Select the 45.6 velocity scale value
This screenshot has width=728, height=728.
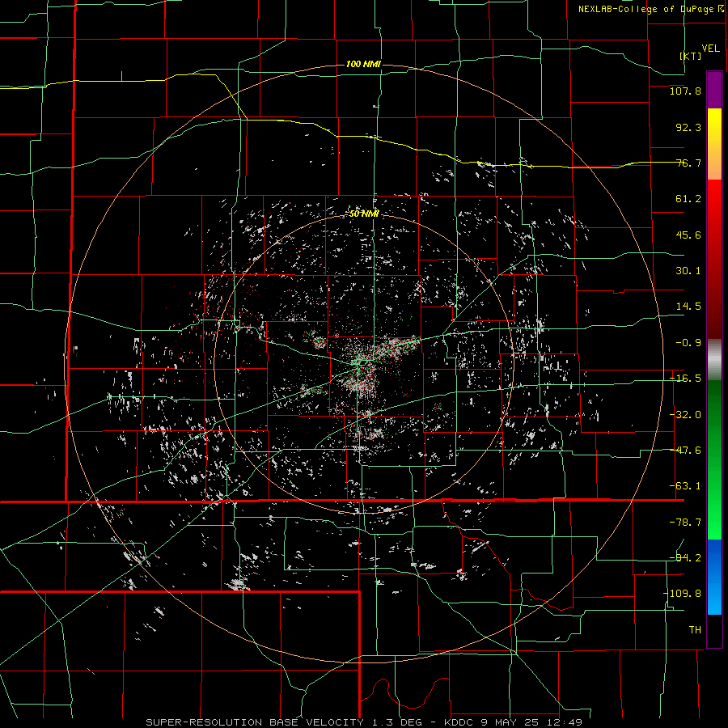tap(688, 235)
